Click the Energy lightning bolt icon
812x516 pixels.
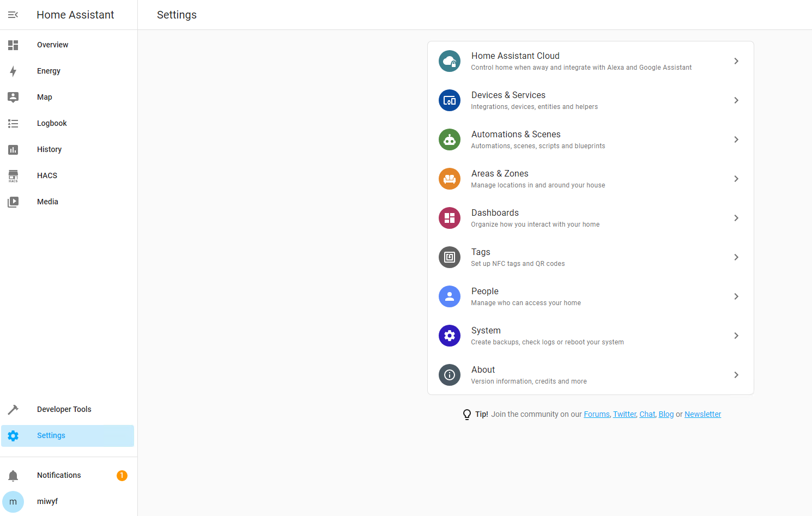13,71
